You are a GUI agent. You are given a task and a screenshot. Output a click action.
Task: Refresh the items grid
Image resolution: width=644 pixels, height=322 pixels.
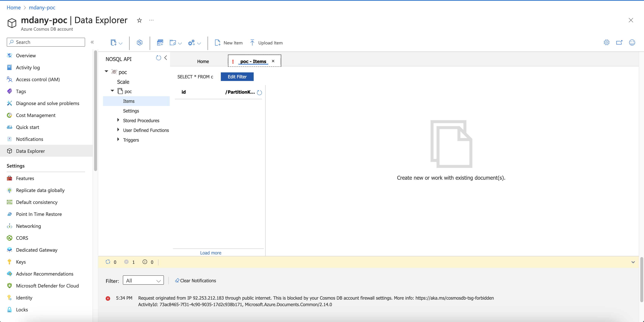coord(259,93)
